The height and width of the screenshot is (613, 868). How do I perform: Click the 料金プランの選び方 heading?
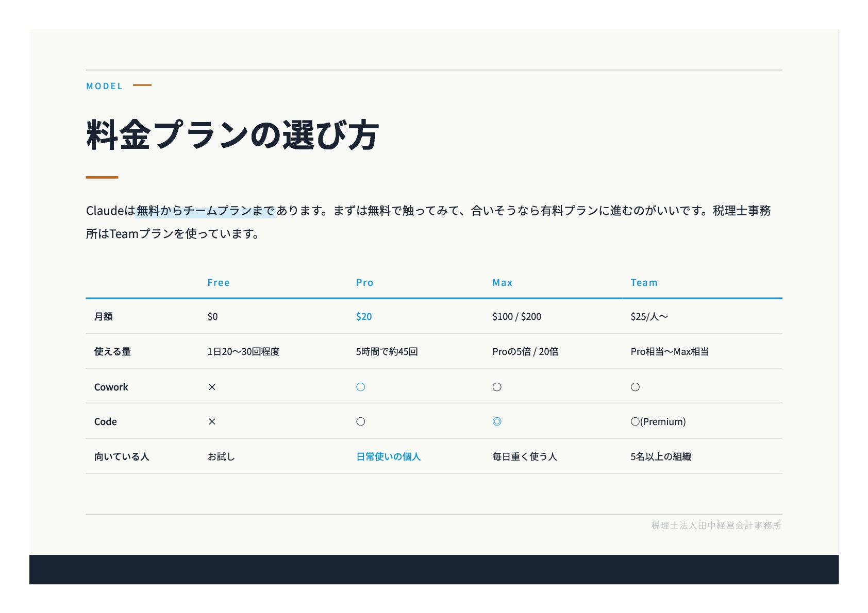click(232, 135)
